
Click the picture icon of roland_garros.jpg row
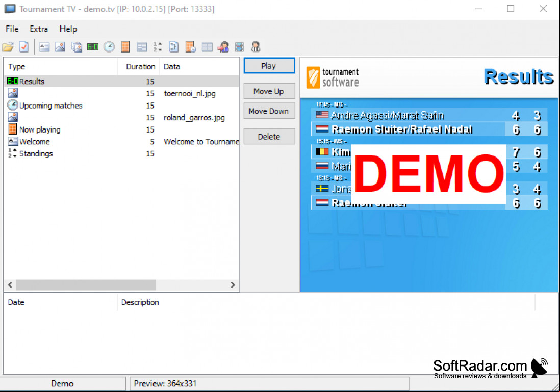(x=13, y=117)
